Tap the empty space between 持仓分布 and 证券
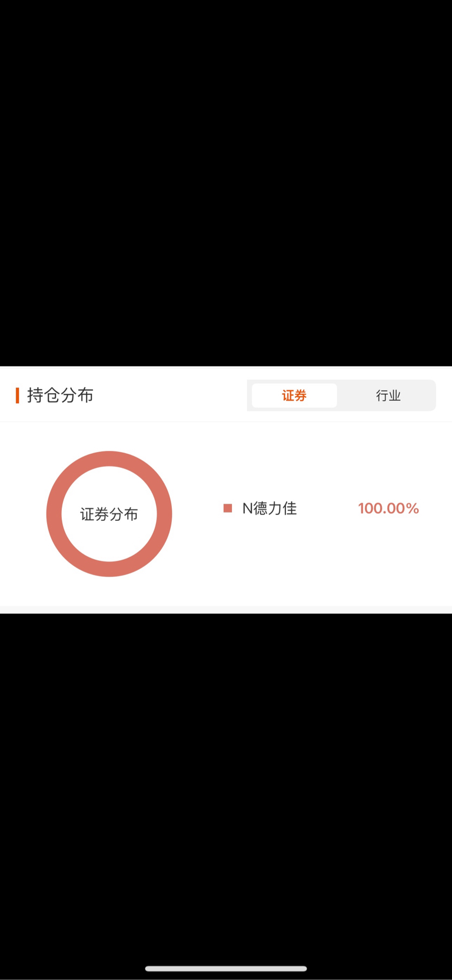This screenshot has height=980, width=452. (171, 396)
